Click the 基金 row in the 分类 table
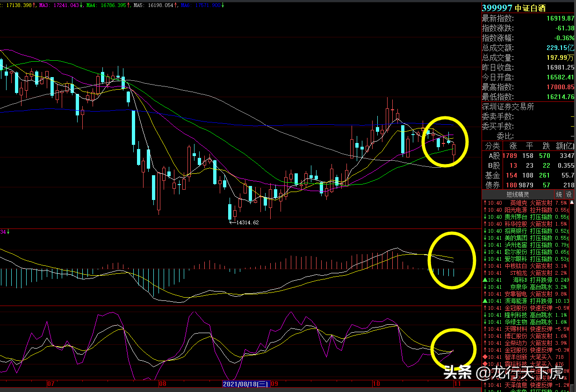 coord(528,175)
